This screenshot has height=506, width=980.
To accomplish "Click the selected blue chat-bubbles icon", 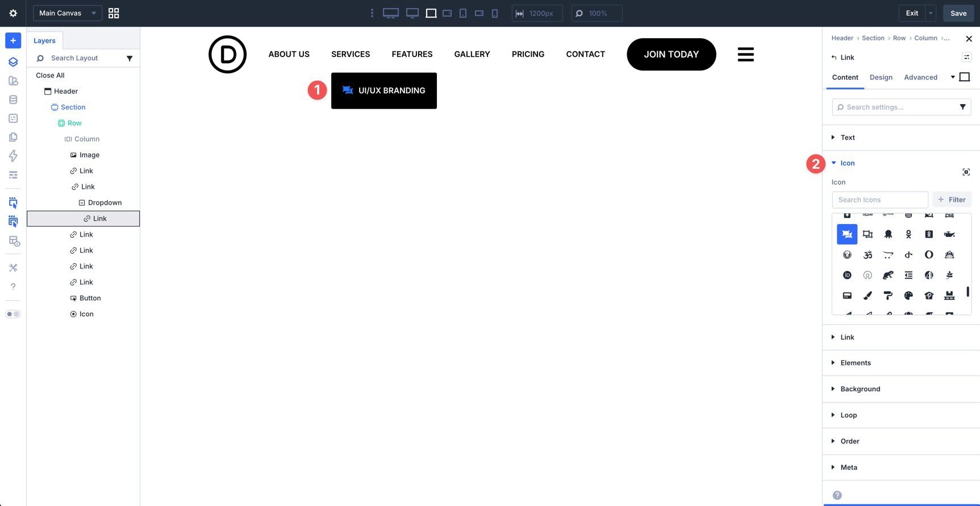I will click(847, 234).
